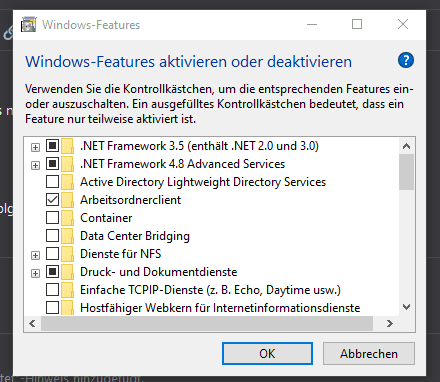Click the horizontal scrollbar thumb

[207, 323]
